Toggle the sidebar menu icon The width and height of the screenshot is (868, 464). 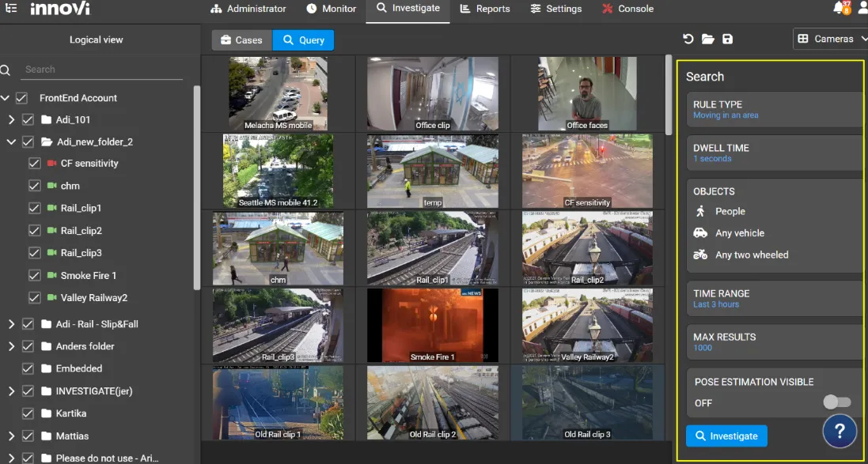(x=11, y=8)
